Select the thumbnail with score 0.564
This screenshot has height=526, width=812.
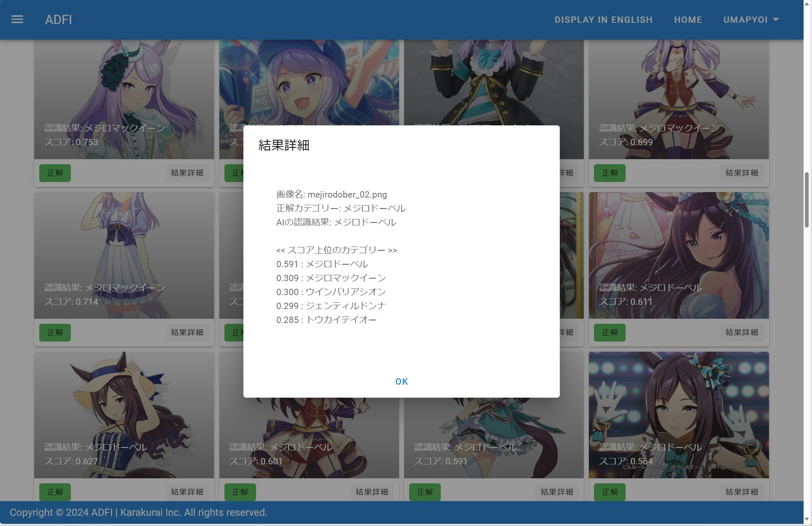[x=678, y=414]
